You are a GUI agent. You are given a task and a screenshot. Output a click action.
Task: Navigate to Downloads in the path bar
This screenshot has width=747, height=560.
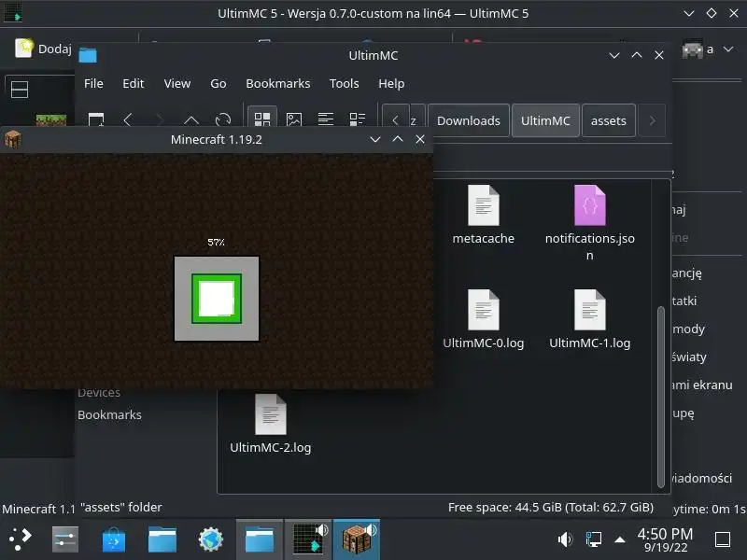469,120
